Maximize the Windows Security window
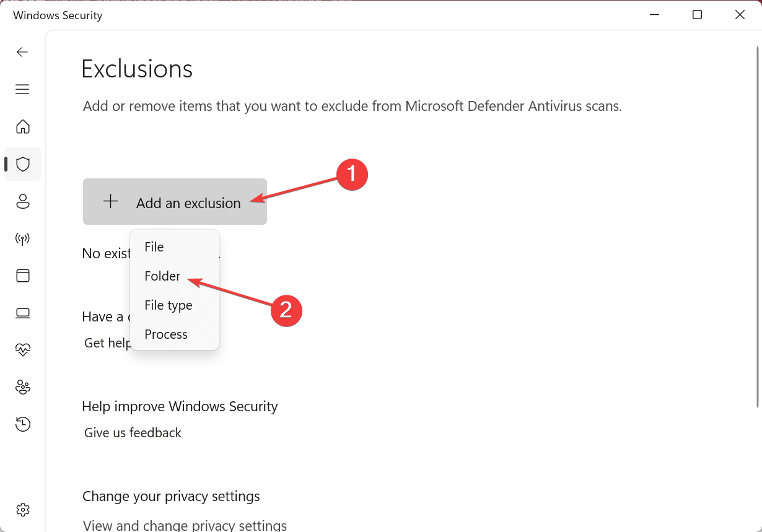The image size is (762, 532). click(697, 15)
